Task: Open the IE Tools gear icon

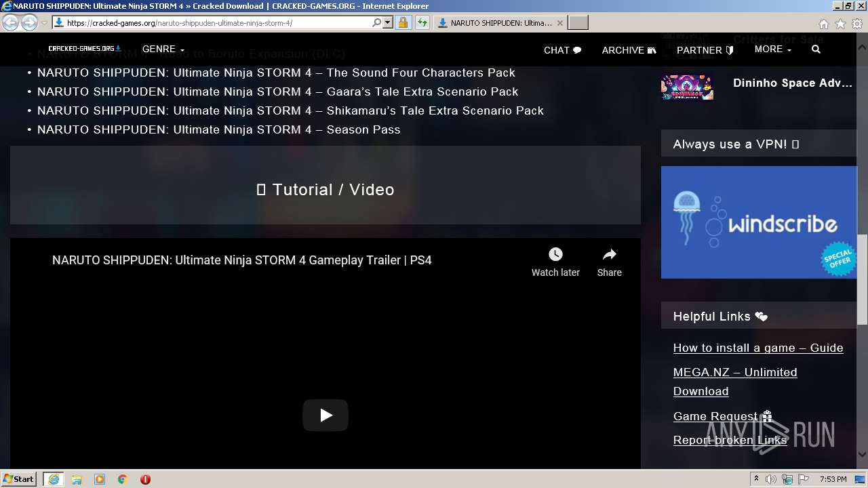Action: (857, 24)
